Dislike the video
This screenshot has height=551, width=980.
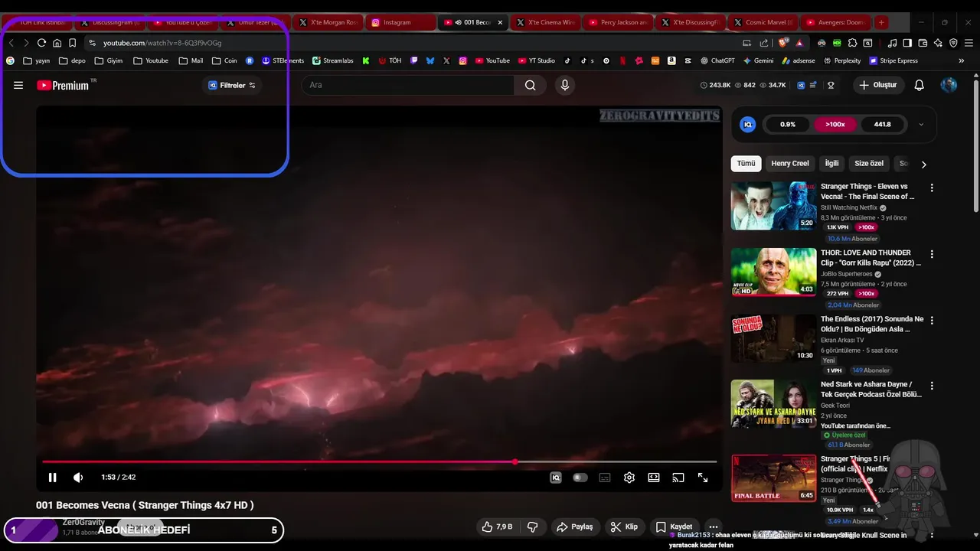coord(533,527)
